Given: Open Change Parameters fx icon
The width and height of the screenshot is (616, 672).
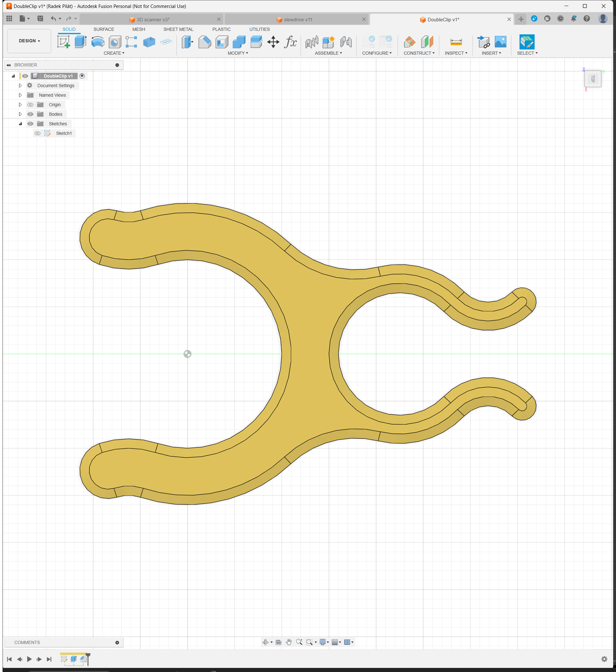Looking at the screenshot, I should [x=290, y=42].
